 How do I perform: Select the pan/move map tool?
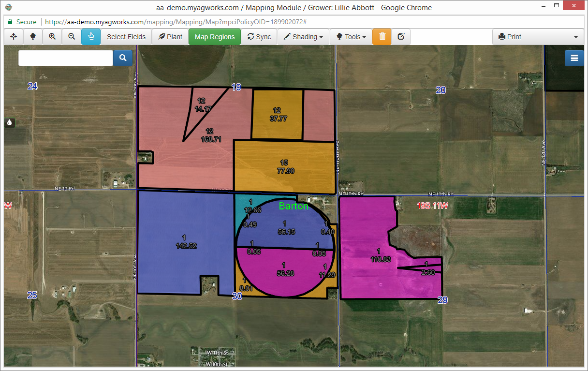[x=13, y=36]
